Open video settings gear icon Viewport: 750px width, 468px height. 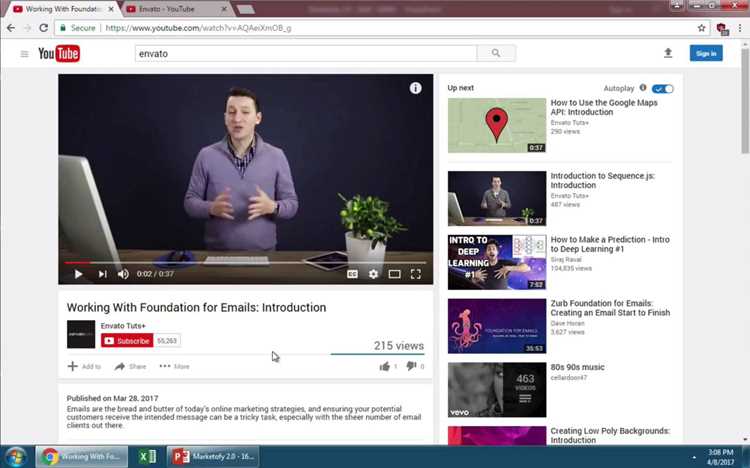point(374,274)
